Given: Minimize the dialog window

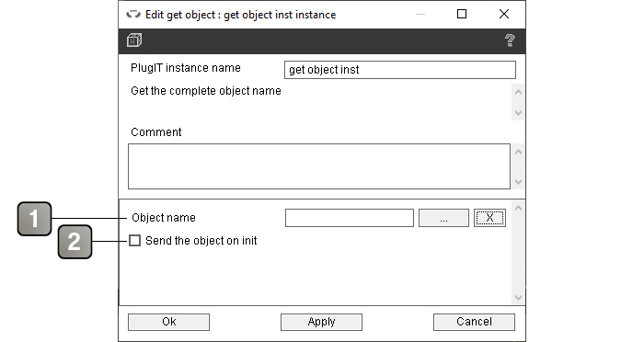Looking at the screenshot, I should (x=420, y=14).
